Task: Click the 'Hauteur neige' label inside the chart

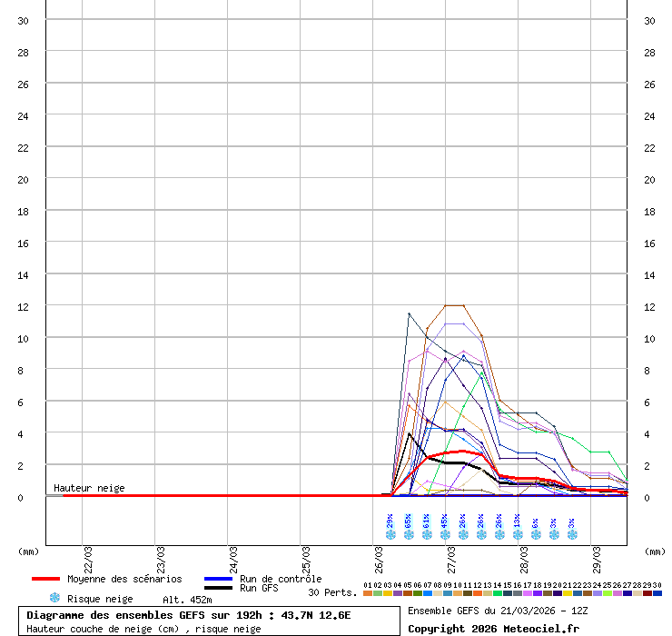Action: (x=89, y=488)
